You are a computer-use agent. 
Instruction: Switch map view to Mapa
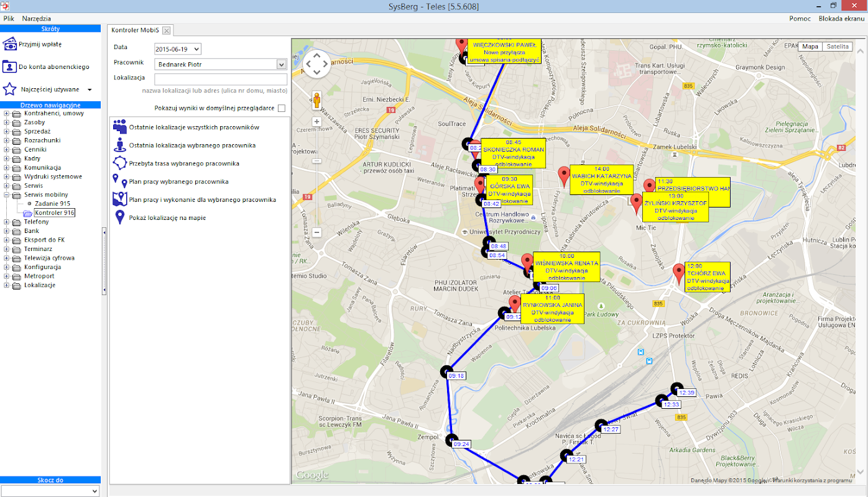(810, 47)
